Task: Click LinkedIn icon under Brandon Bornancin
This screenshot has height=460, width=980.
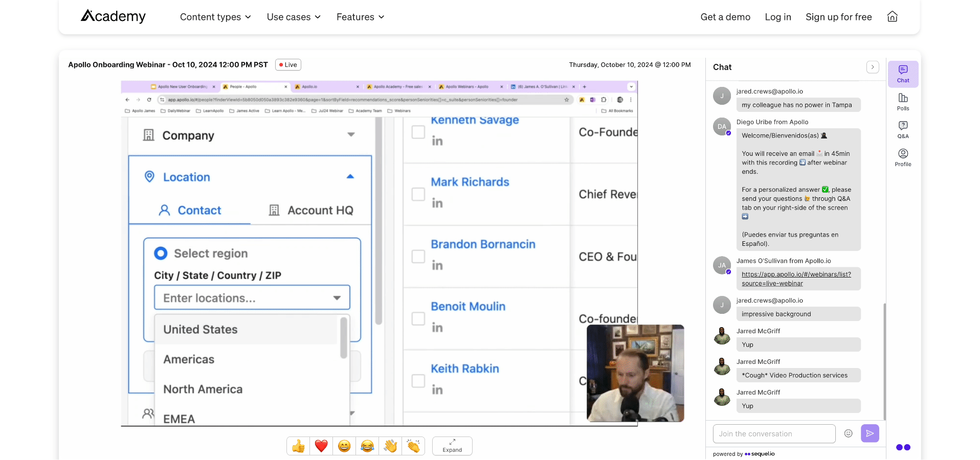Action: click(437, 266)
